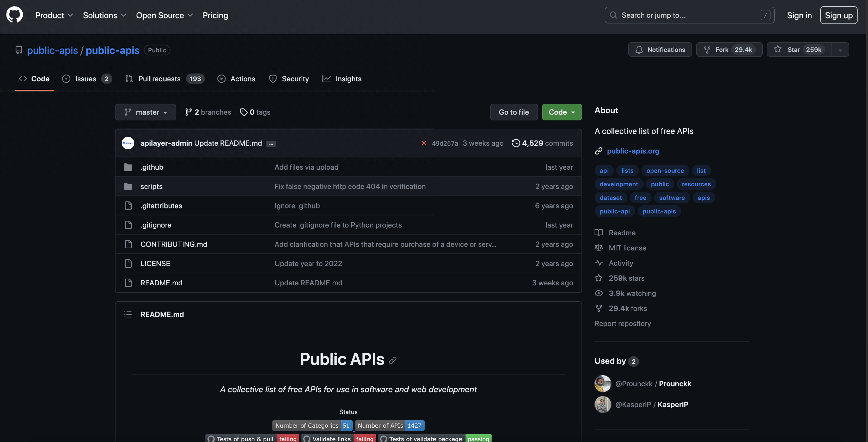868x442 pixels.
Task: Switch to the Issues tab
Action: pos(87,79)
